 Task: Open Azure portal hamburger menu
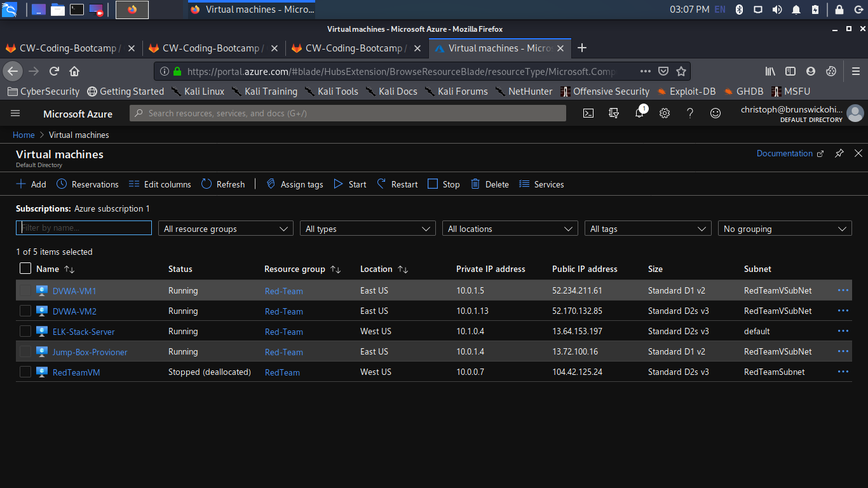(15, 113)
